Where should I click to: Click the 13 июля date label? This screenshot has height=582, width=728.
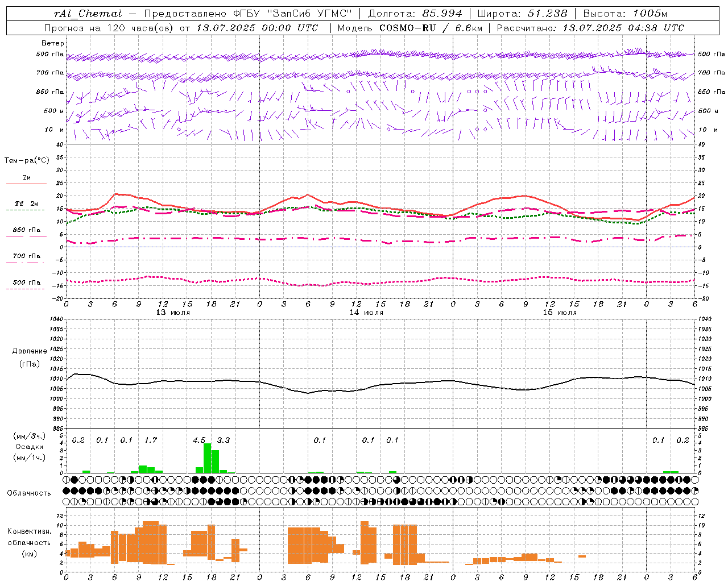click(173, 312)
